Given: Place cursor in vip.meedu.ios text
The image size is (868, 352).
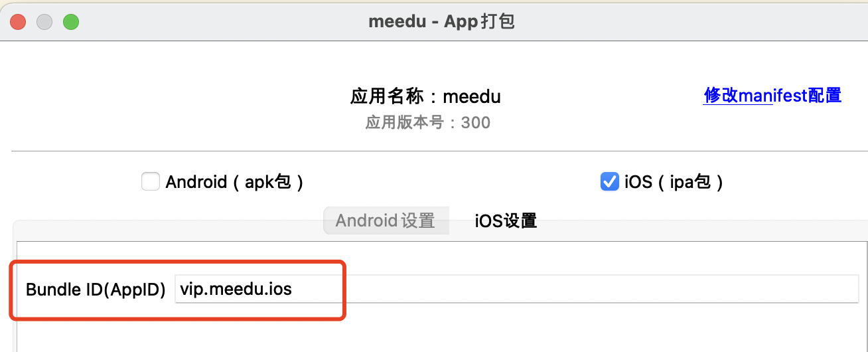Looking at the screenshot, I should (x=236, y=290).
